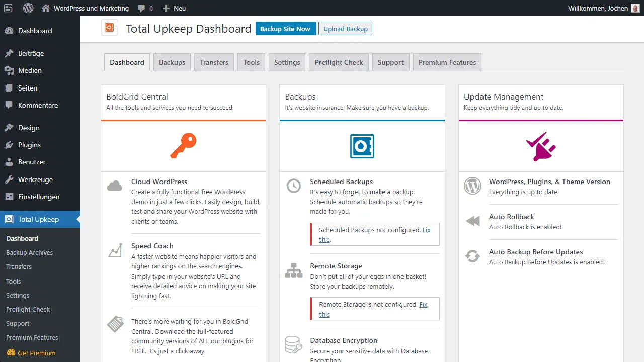This screenshot has width=644, height=362.
Task: Click the chart icon beside Speed Coach
Action: click(115, 250)
